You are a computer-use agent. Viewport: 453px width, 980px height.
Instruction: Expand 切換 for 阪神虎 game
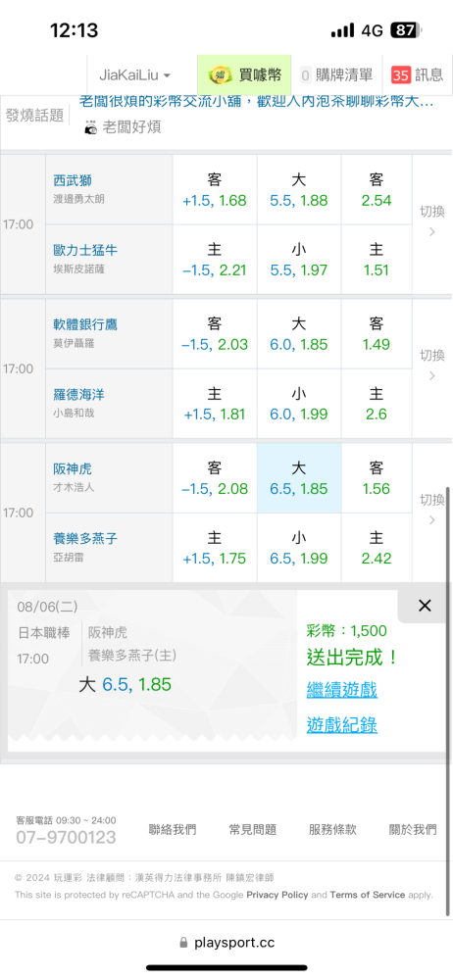click(x=431, y=510)
